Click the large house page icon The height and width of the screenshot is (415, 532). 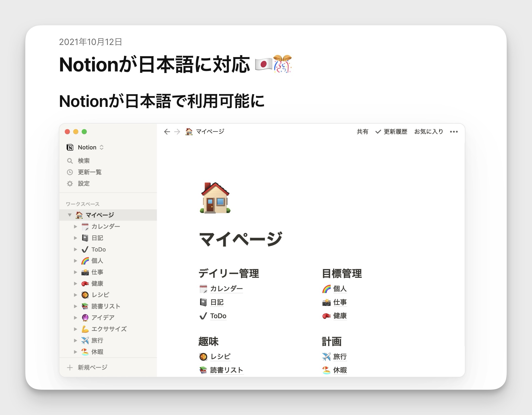pos(215,198)
